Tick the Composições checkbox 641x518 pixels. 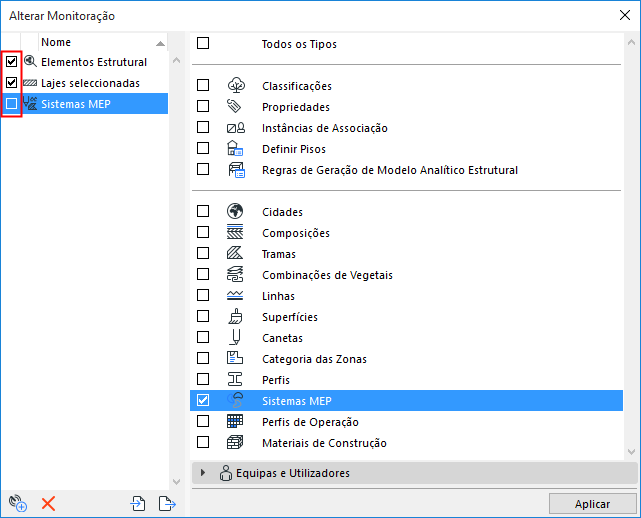[203, 232]
